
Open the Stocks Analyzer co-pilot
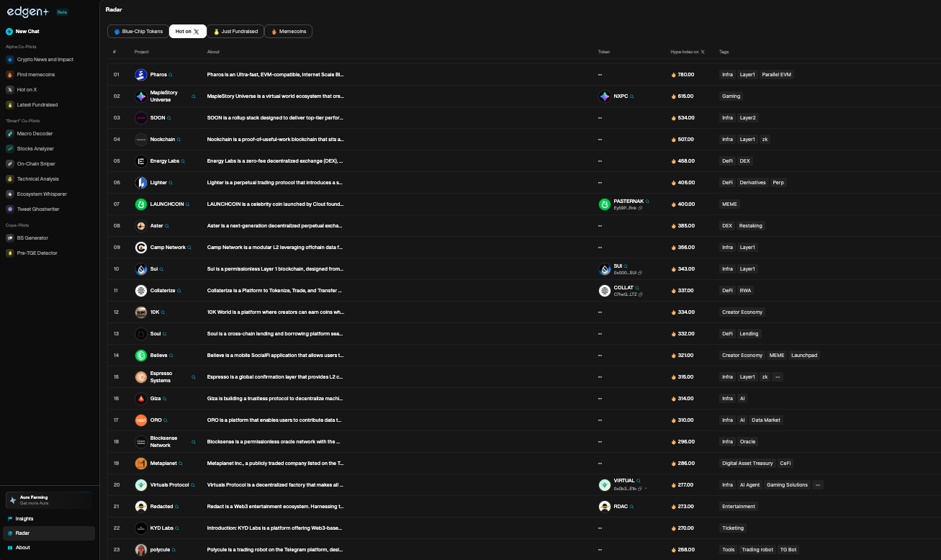[35, 149]
